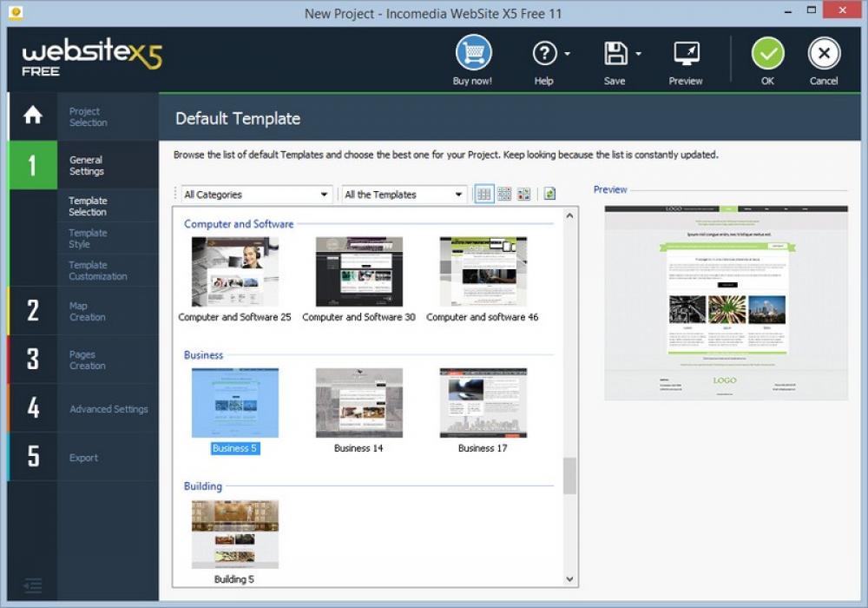
Task: Refresh the templates list
Action: [x=549, y=194]
